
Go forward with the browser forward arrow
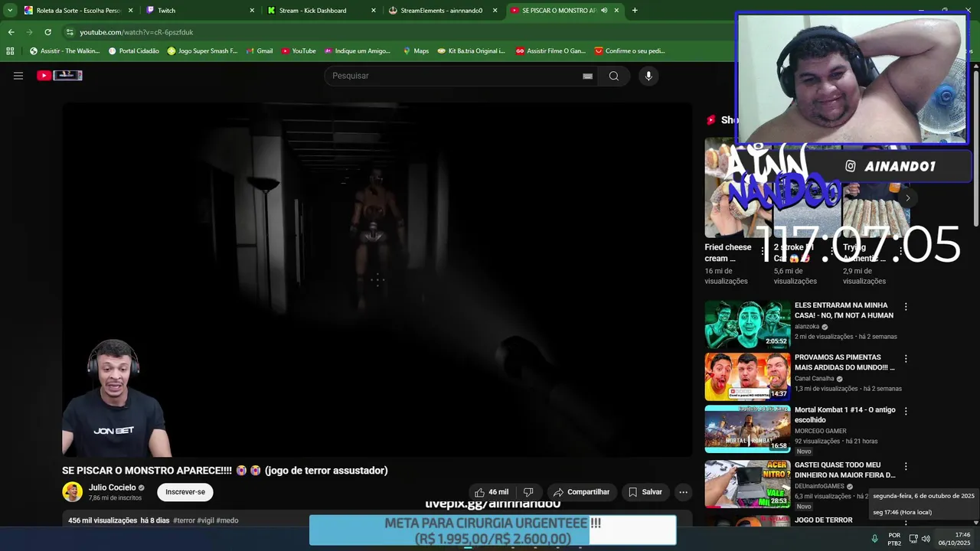(29, 32)
